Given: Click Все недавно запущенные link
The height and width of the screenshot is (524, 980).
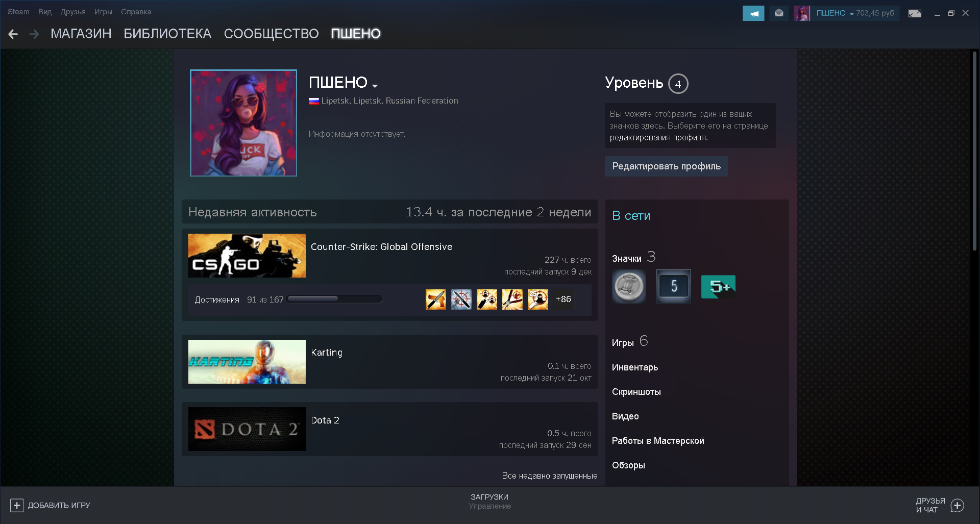Looking at the screenshot, I should coord(549,476).
